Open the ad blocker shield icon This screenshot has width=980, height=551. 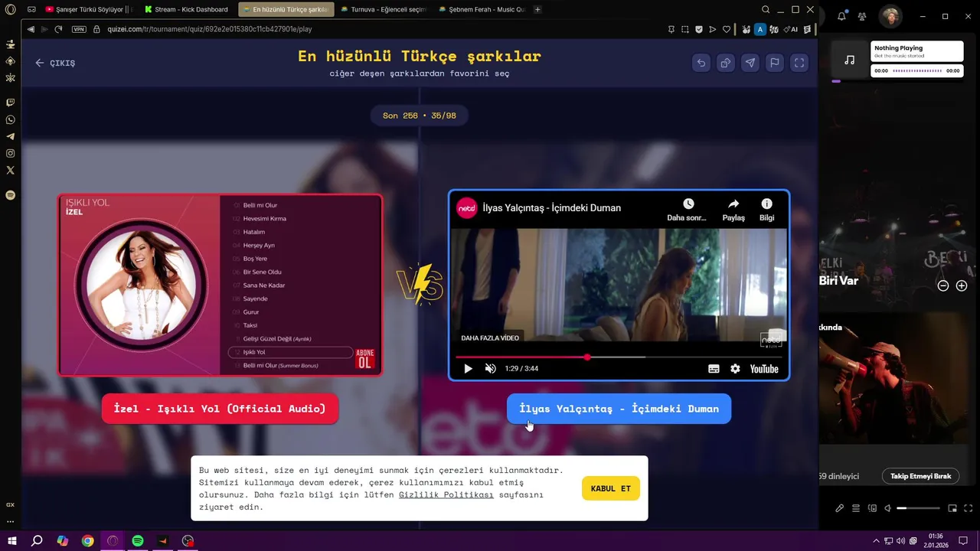[699, 29]
